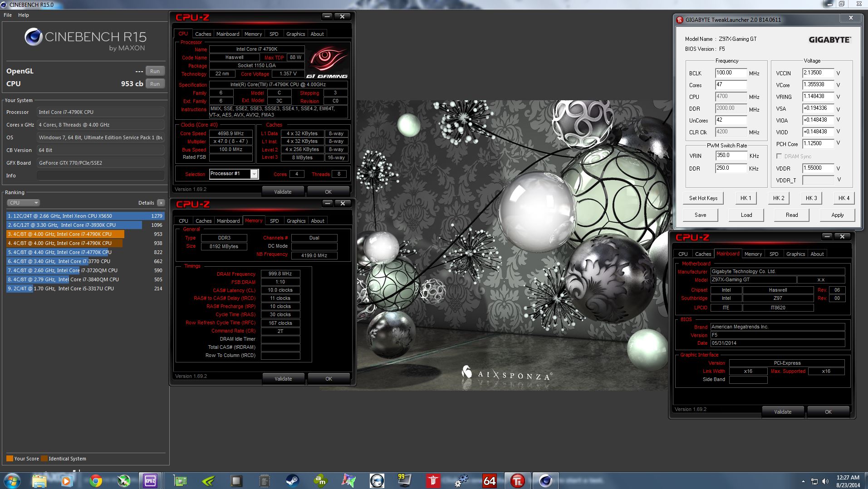
Task: Launch Steam from the taskbar
Action: coord(292,480)
